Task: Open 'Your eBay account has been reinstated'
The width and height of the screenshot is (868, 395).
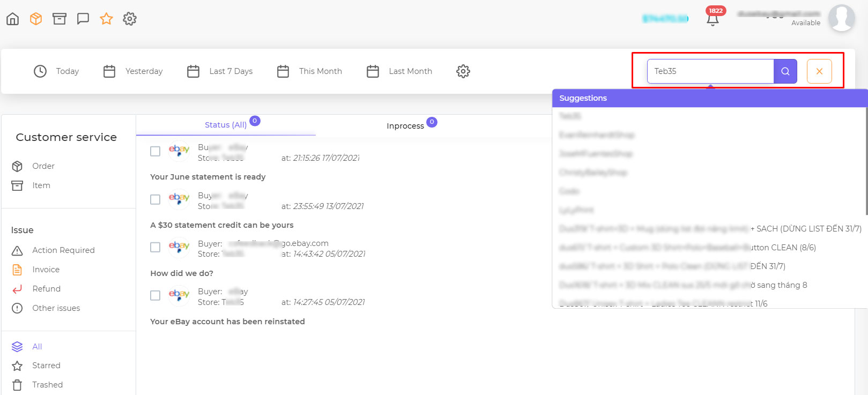Action: pos(227,322)
